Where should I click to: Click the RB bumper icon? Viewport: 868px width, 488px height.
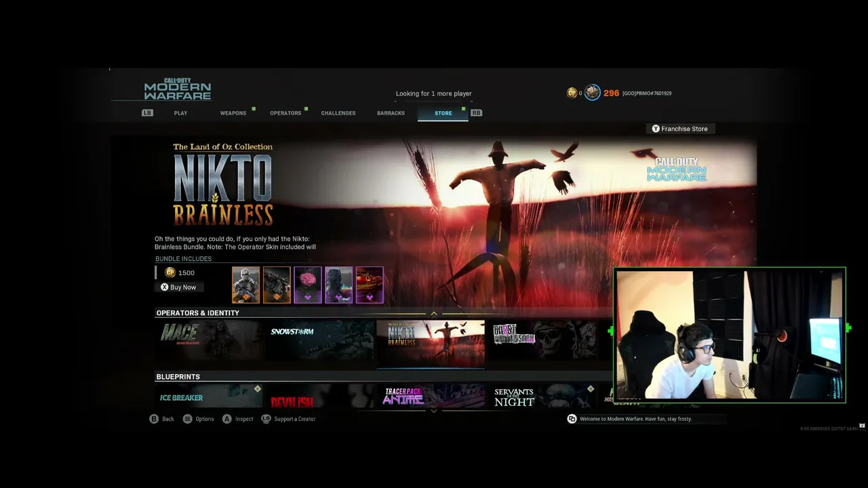pyautogui.click(x=477, y=113)
